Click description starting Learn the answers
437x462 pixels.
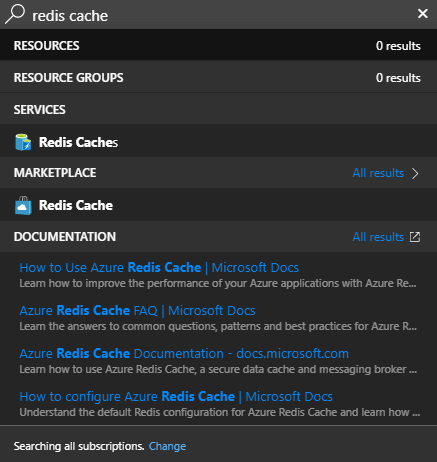tap(218, 326)
